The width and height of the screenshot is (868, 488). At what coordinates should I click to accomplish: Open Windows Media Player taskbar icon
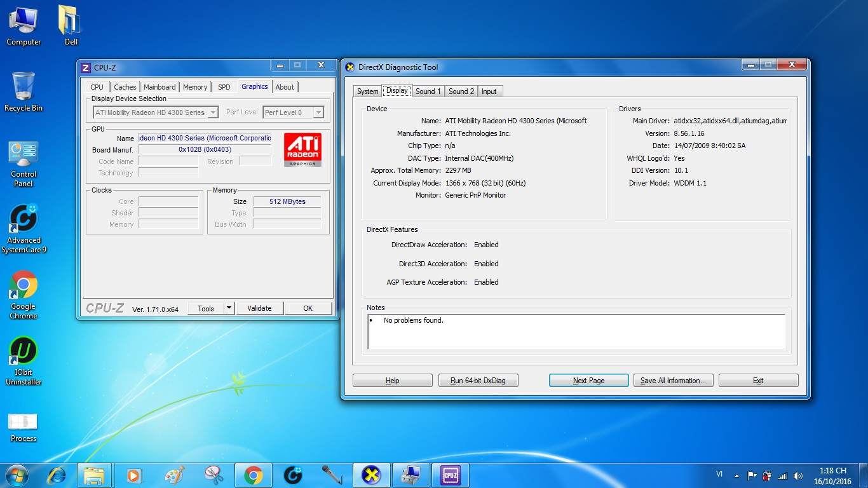pos(133,475)
